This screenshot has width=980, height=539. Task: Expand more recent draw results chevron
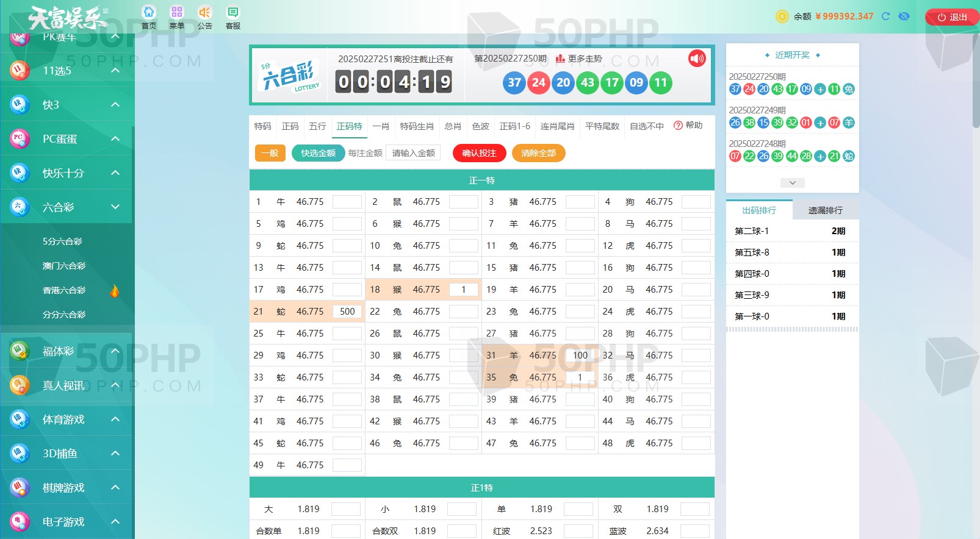792,183
